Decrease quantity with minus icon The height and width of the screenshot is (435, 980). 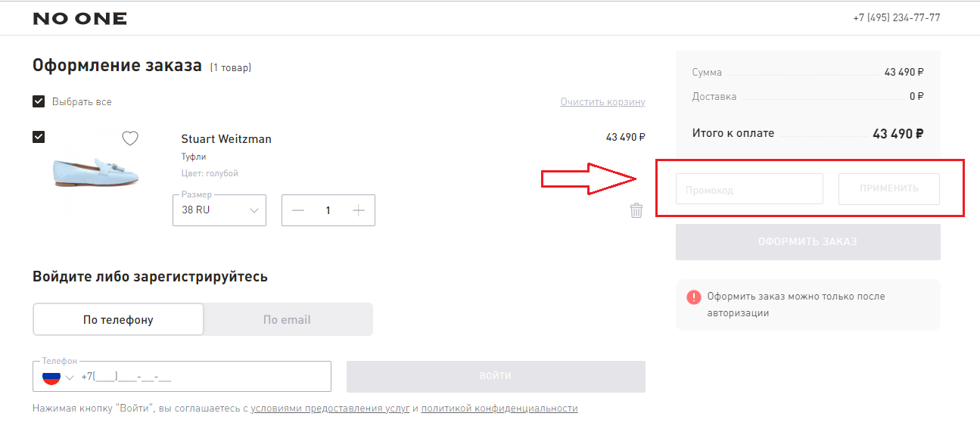tap(297, 210)
